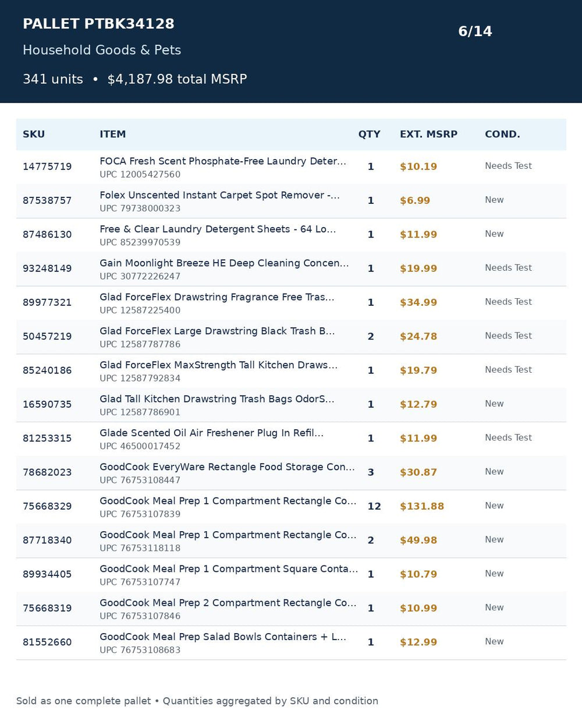Open Glad ForceFlex Large Drawstring Black Trash item

point(217,331)
